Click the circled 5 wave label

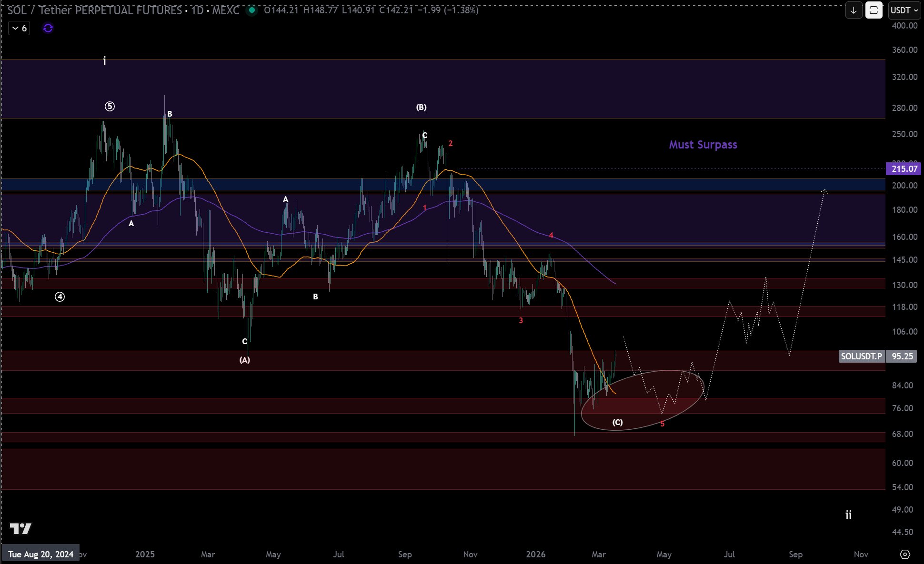pos(110,107)
